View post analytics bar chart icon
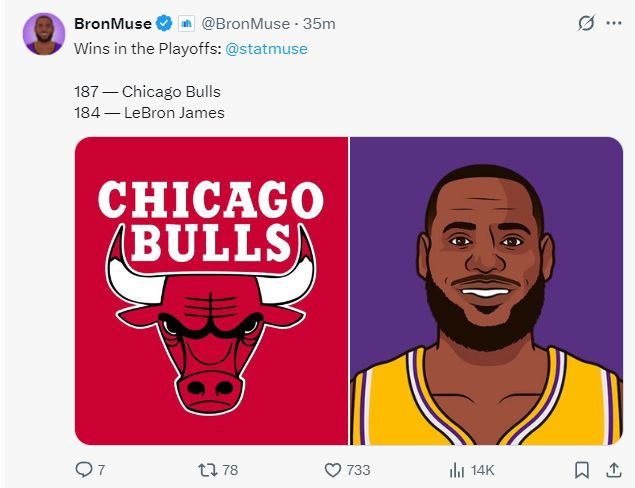This screenshot has height=488, width=635. (x=457, y=470)
